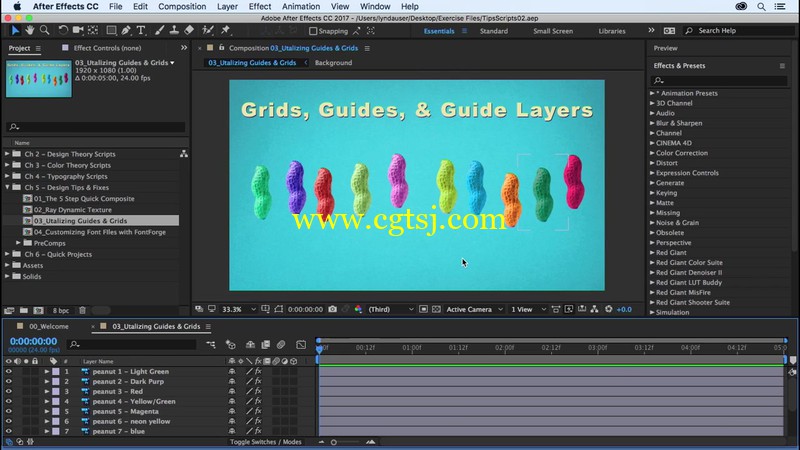This screenshot has height=450, width=800.
Task: Hide the peanut 2 – Dark Purp layer
Action: click(9, 381)
